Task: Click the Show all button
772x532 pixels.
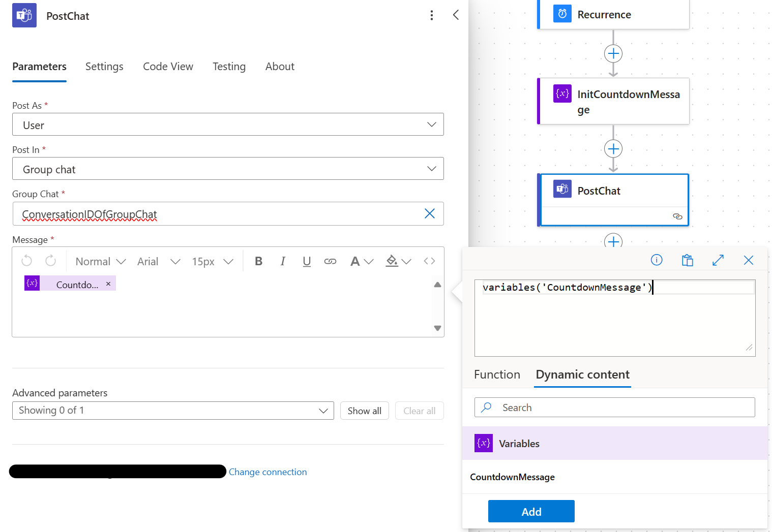Action: coord(365,411)
